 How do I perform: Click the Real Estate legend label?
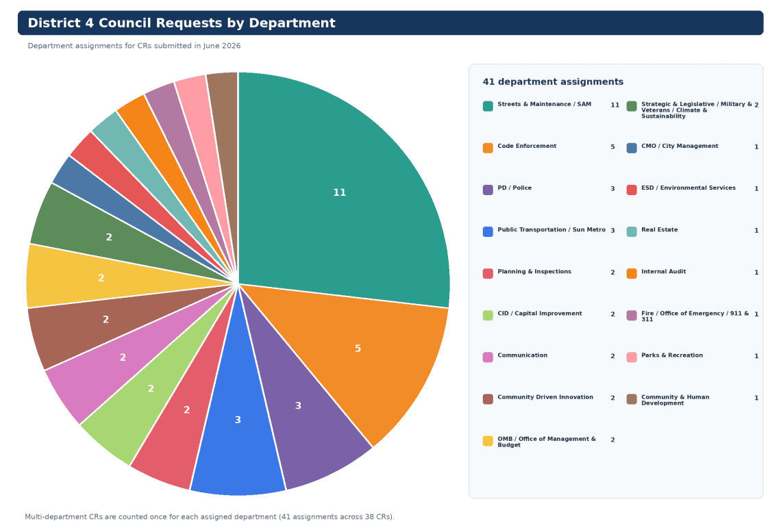pos(660,229)
